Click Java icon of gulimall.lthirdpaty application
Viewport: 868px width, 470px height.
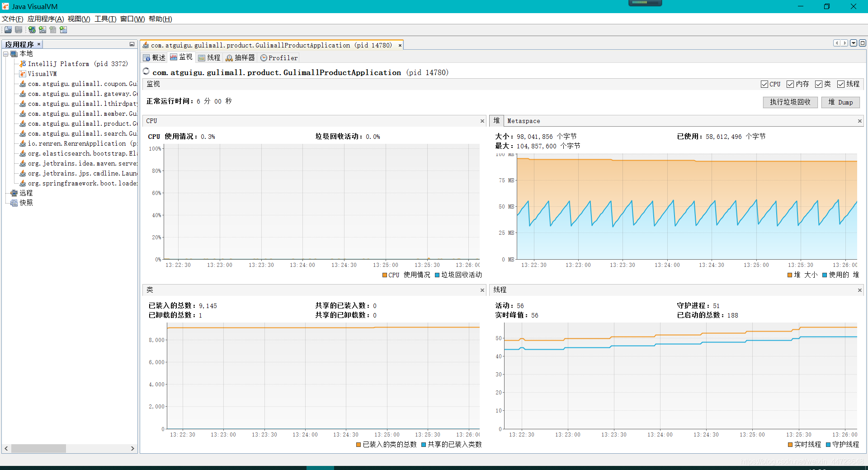pos(23,104)
